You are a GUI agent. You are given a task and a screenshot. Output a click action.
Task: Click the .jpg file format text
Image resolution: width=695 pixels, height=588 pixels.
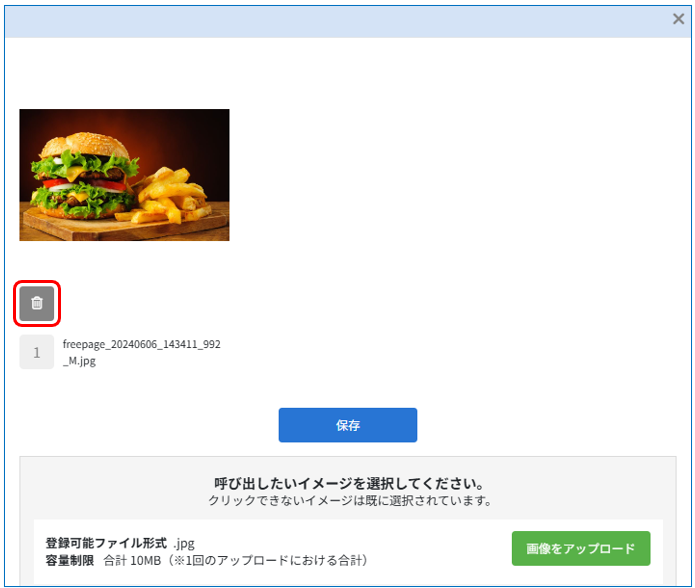point(184,544)
